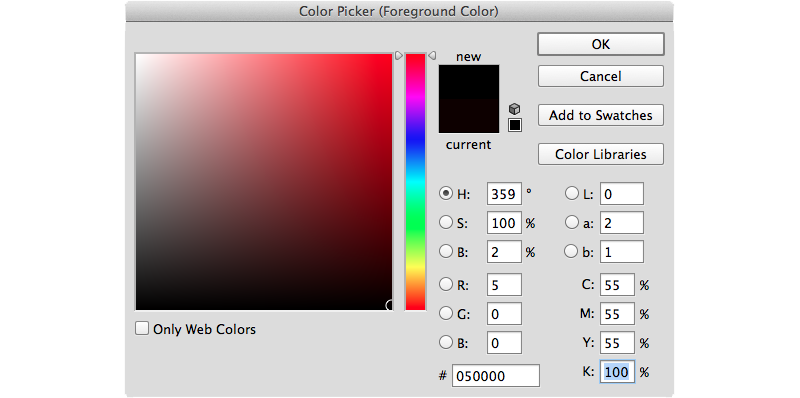Click the right hue slider arrow
This screenshot has height=398, width=800.
click(x=432, y=55)
